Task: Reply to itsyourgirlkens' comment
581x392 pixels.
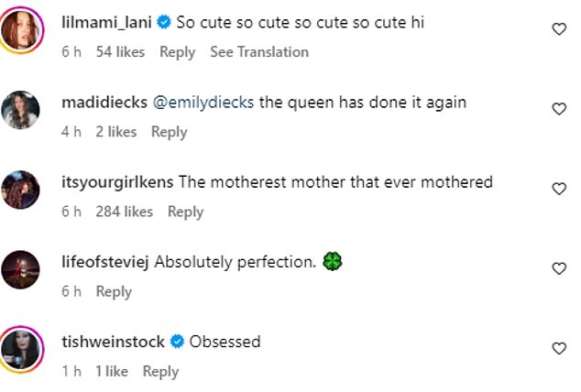Action: [185, 212]
